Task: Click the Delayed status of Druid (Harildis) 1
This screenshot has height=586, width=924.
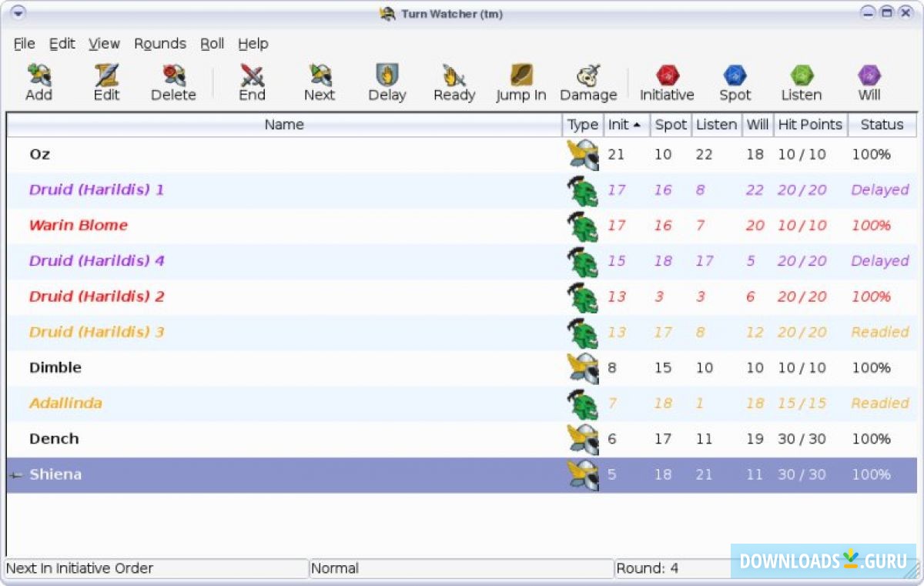Action: tap(880, 190)
